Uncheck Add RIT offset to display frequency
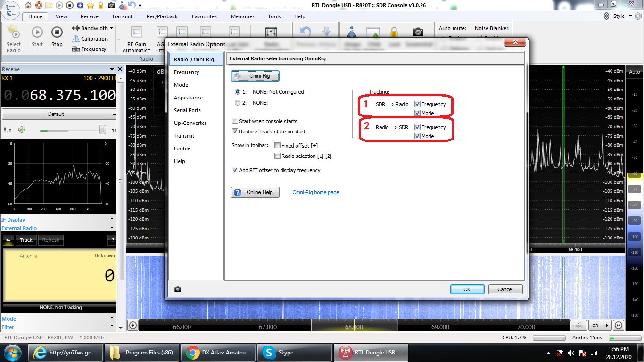Screen dimensions: 644x362 [x=235, y=170]
